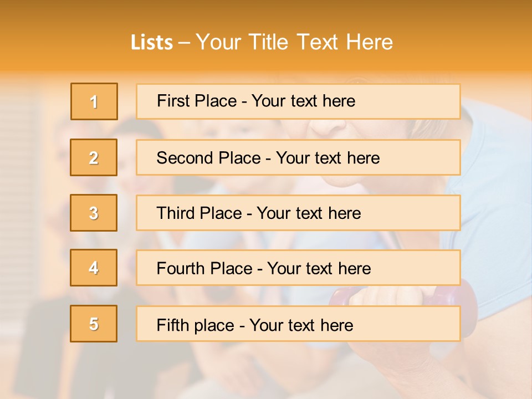This screenshot has height=399, width=532.
Task: Click the dash in the slide title
Action: click(x=185, y=43)
